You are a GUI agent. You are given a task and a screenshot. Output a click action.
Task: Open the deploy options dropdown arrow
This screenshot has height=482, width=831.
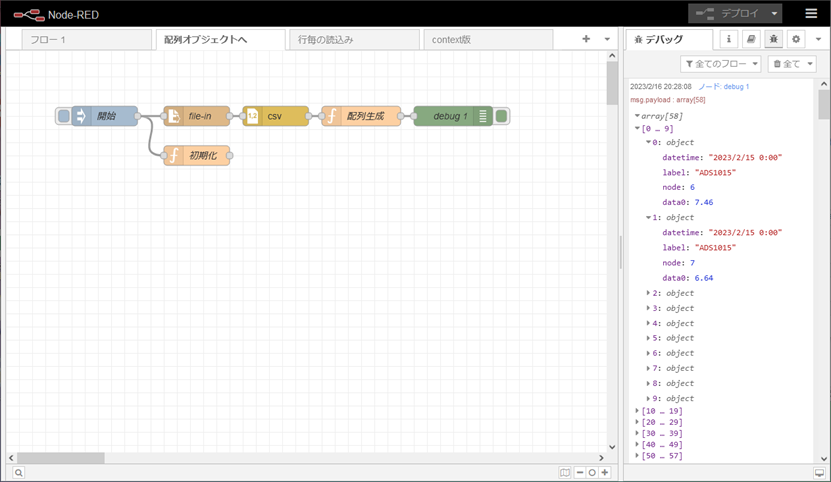pos(774,14)
